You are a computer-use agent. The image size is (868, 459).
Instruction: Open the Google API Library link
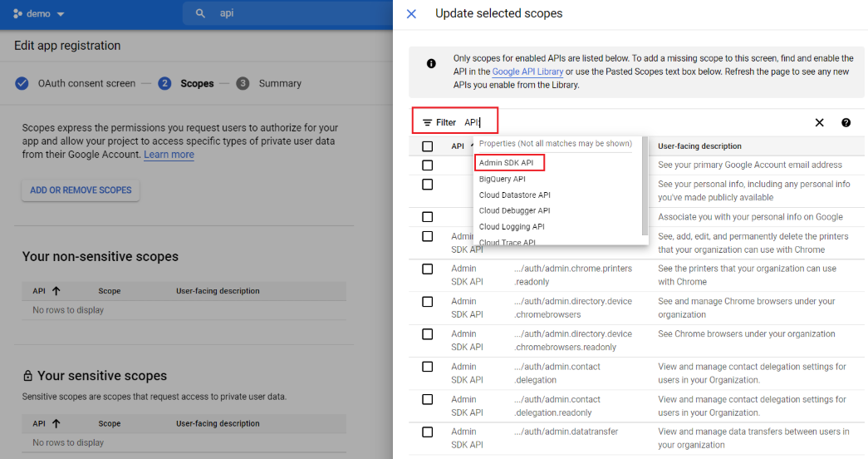point(527,72)
